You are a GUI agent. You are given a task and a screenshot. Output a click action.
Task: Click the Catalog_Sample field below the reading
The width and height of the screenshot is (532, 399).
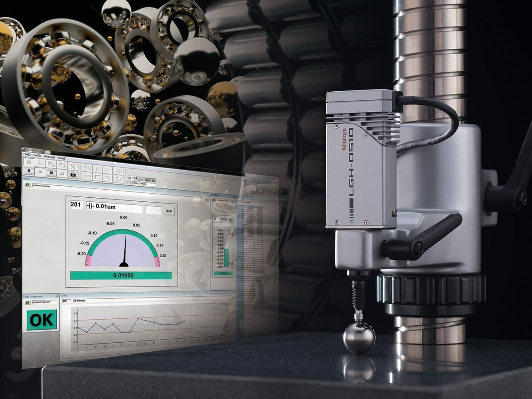(x=139, y=183)
